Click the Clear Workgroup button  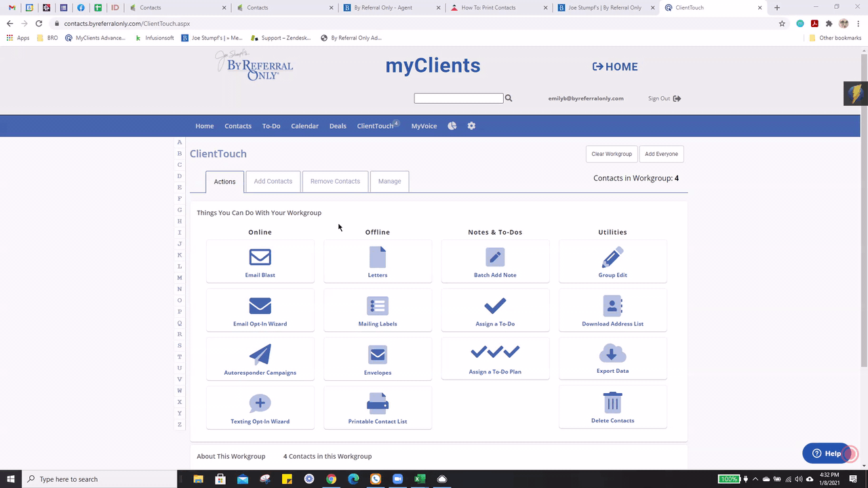click(612, 154)
